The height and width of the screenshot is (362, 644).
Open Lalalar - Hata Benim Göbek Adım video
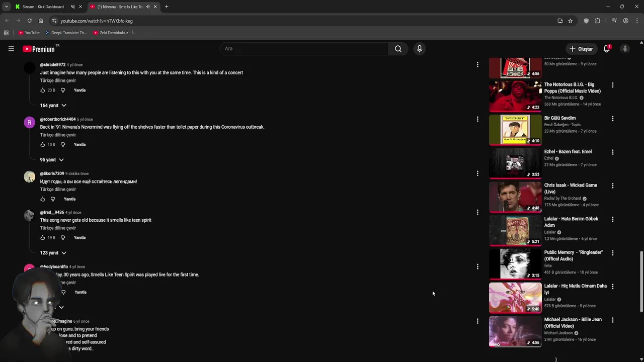(571, 222)
